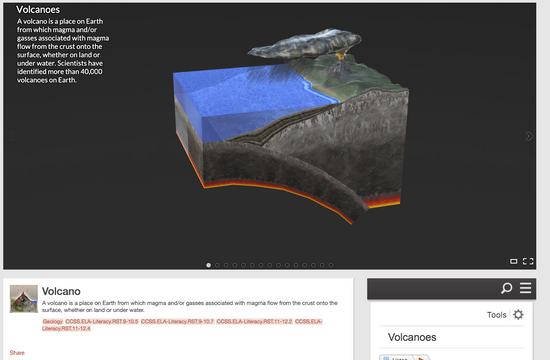Select the last slide indicator dot
The image size is (550, 360).
click(331, 265)
